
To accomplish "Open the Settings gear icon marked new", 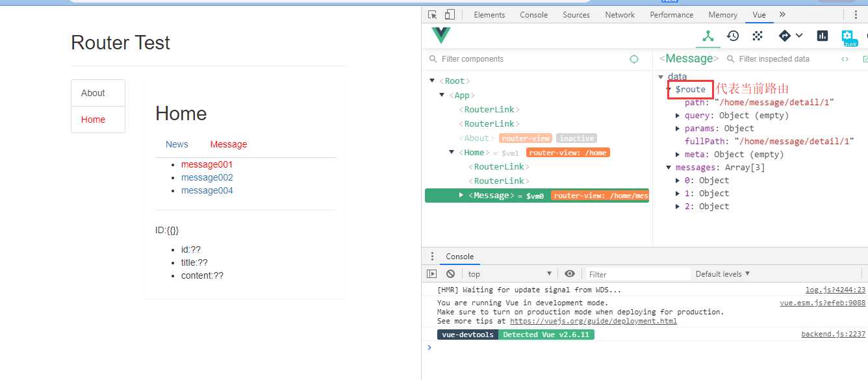I will point(848,36).
